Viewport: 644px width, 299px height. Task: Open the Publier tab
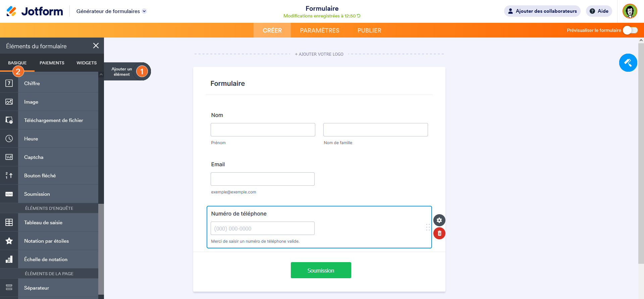pos(369,31)
